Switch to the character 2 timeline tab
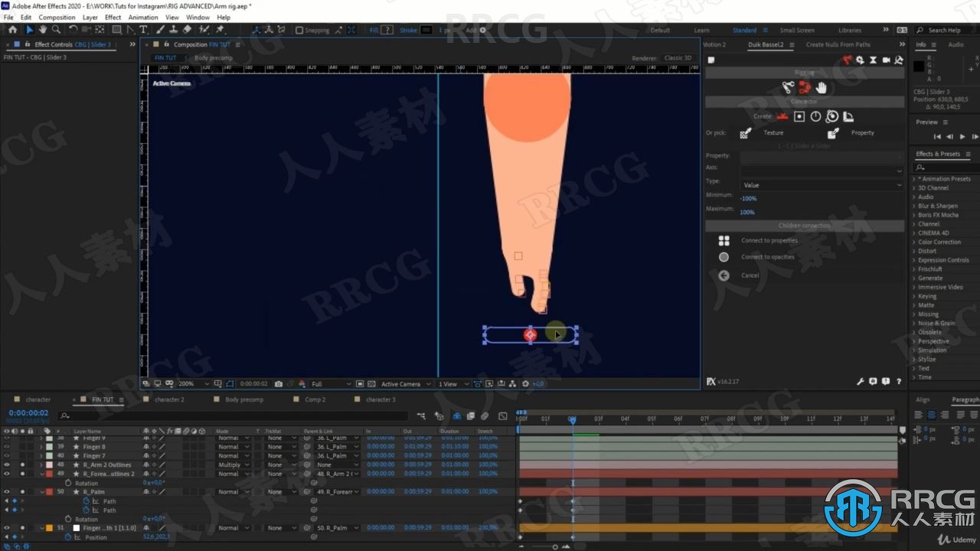980x551 pixels. 169,399
